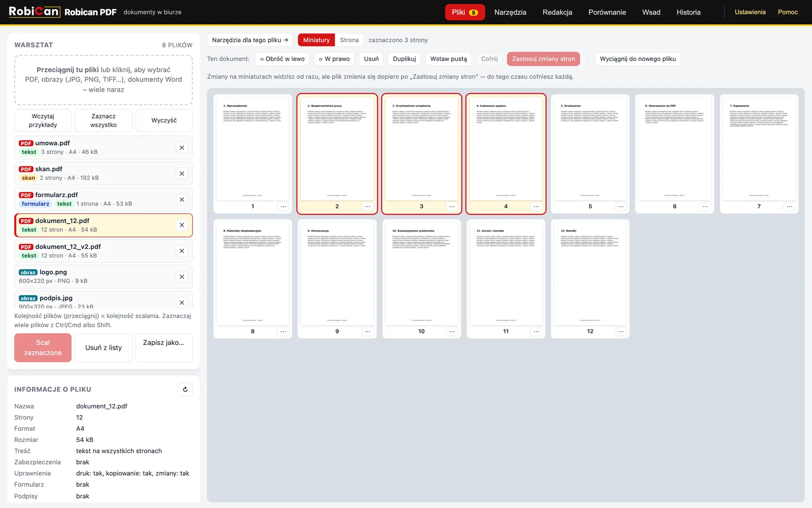Remove dokument_12.pdf with its X icon
Screen dimensions: 812x508
click(x=182, y=225)
